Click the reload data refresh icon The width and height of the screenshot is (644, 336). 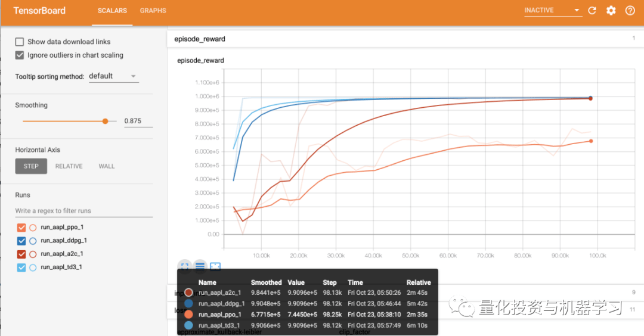point(592,11)
